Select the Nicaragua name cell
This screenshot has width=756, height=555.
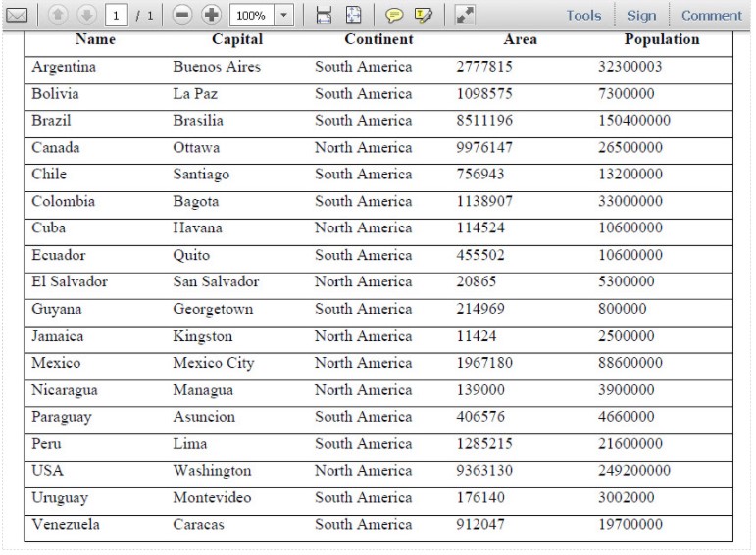click(65, 390)
